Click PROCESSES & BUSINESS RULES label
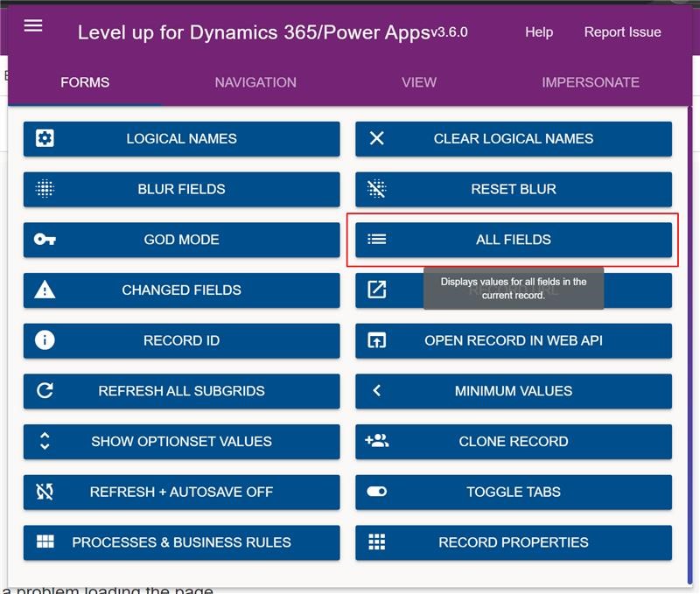700x594 pixels. [181, 542]
